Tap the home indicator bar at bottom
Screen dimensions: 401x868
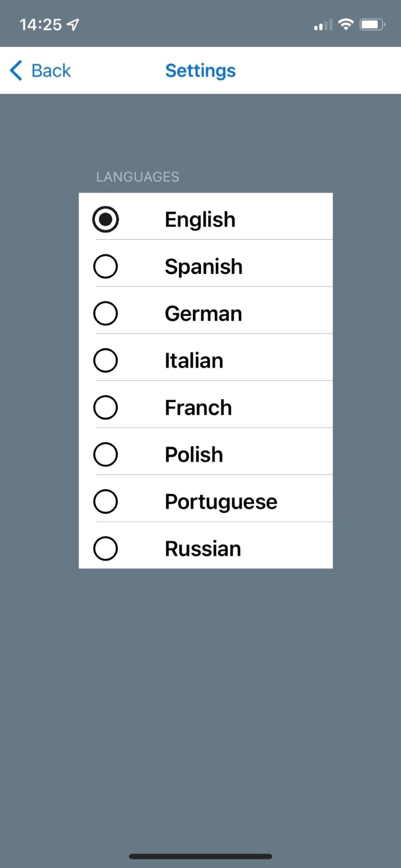200,856
